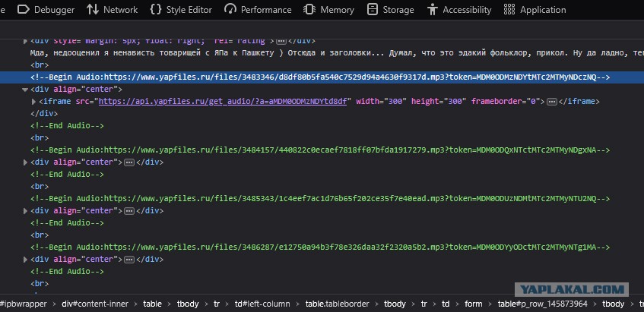Select the Begin Audio 3486287 comment line

[320, 247]
